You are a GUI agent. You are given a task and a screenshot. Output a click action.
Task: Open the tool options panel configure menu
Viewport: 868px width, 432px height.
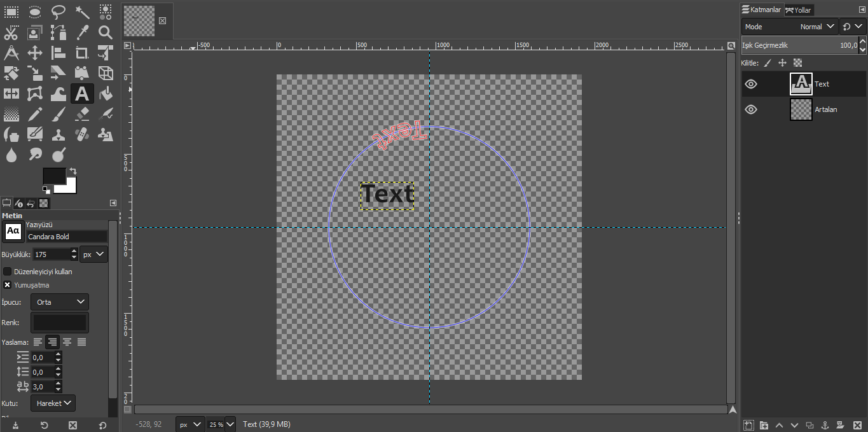coord(113,204)
